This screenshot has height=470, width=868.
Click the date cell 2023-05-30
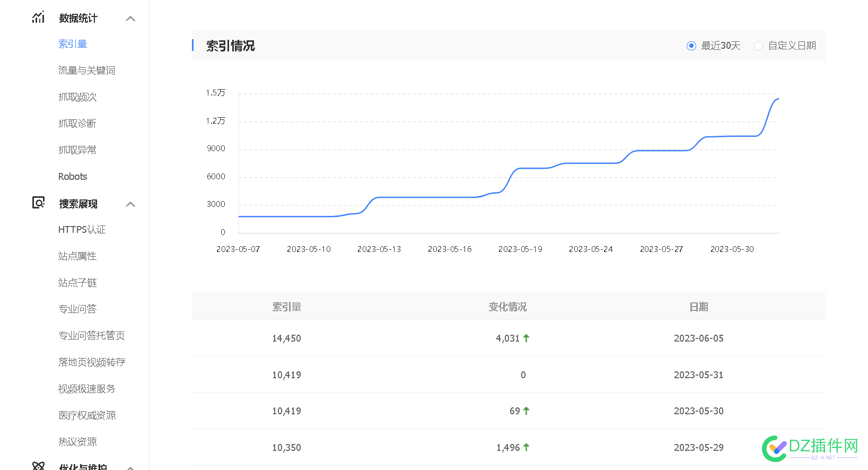point(699,411)
